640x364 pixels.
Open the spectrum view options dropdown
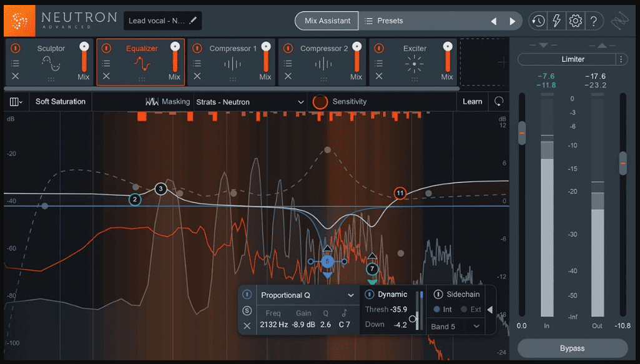[16, 102]
